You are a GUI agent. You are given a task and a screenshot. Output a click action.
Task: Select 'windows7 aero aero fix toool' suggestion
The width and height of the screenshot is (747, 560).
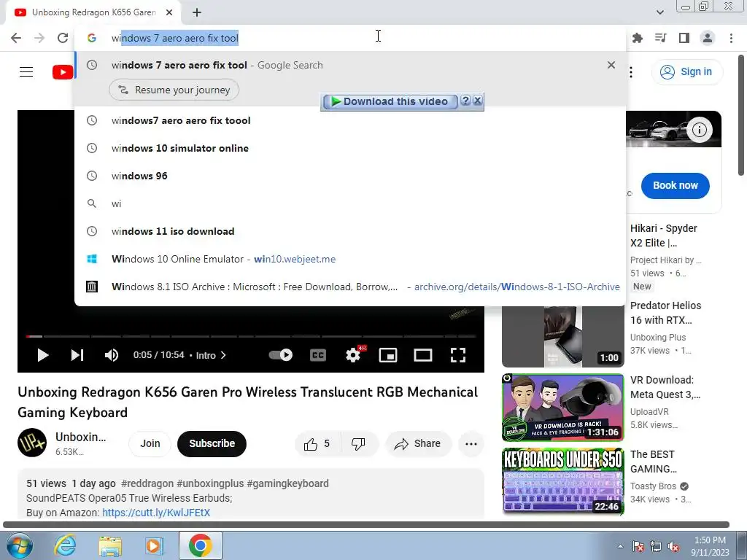point(350,120)
